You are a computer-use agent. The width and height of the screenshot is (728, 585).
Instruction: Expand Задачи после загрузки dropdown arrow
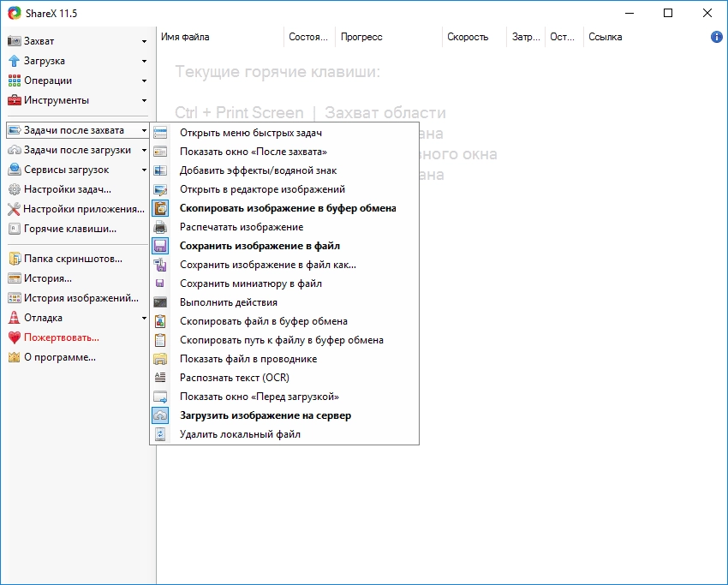(145, 151)
